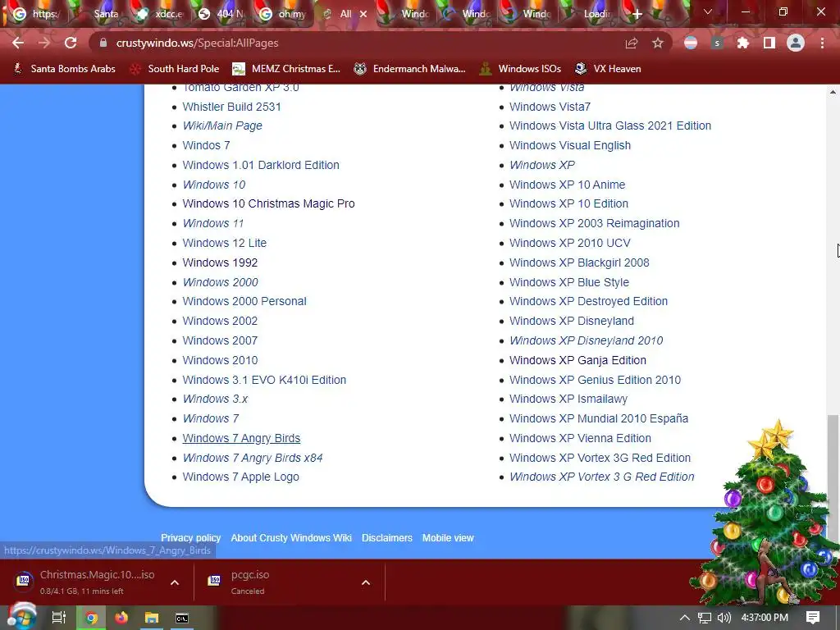Open Windows 3.1 EVO K410i Edition link
This screenshot has height=630, width=840.
pyautogui.click(x=264, y=380)
